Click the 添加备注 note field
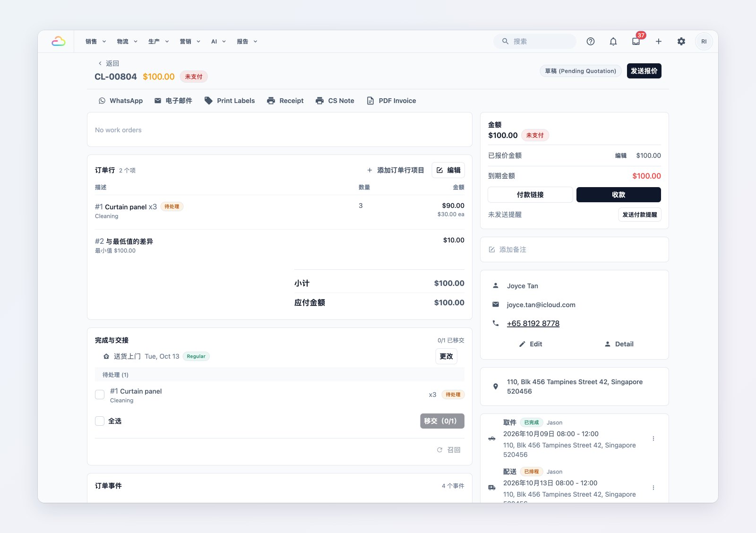The height and width of the screenshot is (533, 756). tap(575, 249)
